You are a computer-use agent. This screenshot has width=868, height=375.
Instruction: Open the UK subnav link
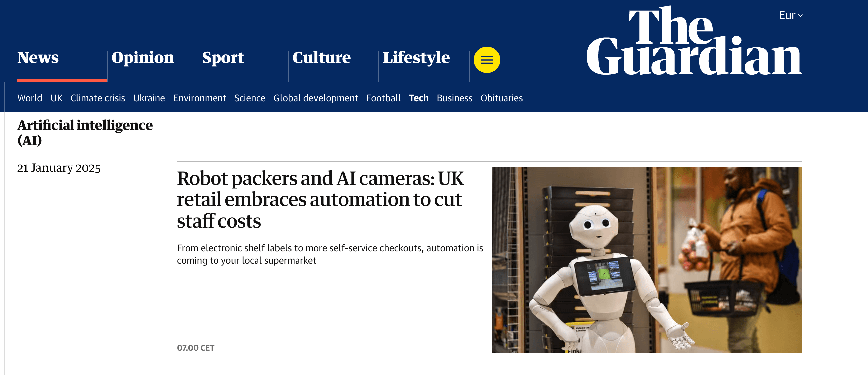pos(56,98)
